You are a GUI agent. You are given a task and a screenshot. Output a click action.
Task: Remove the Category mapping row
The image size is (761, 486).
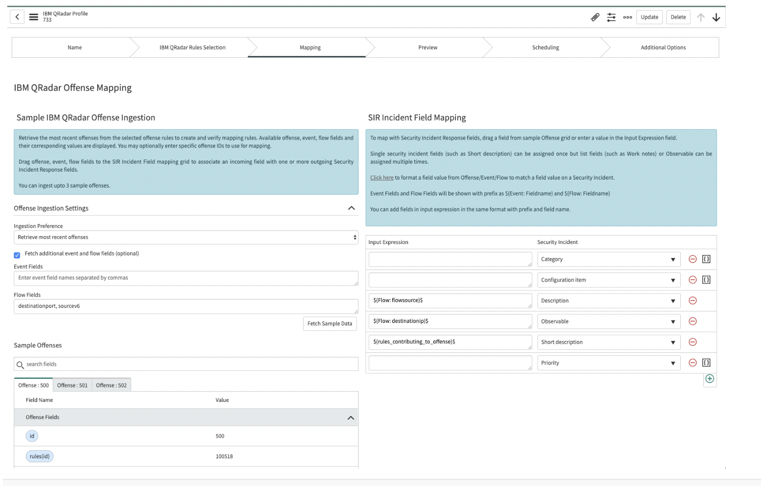tap(693, 259)
